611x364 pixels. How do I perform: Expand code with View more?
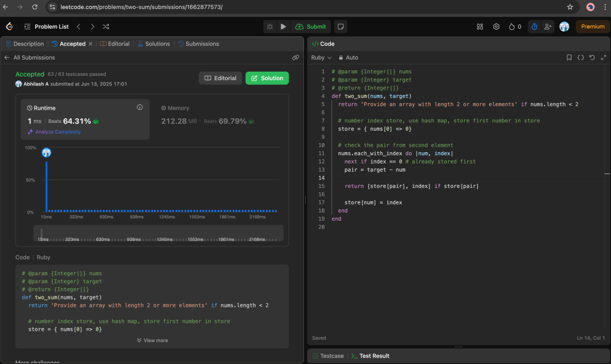pyautogui.click(x=152, y=340)
